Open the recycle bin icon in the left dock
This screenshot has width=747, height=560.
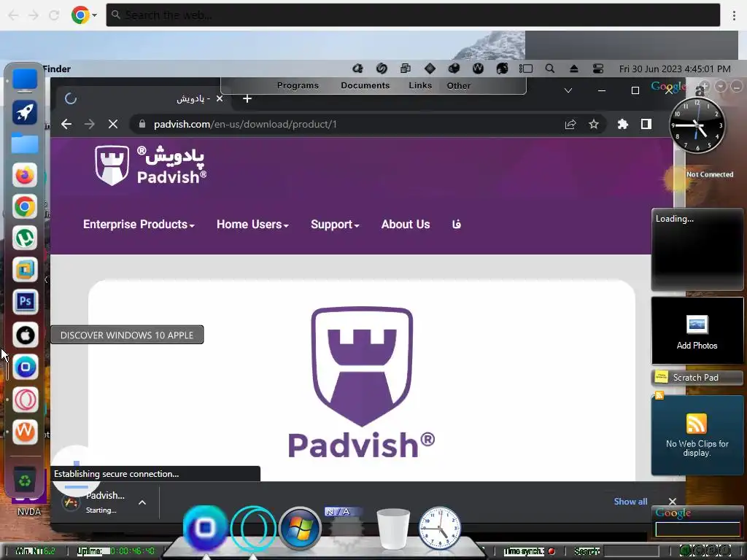coord(25,481)
